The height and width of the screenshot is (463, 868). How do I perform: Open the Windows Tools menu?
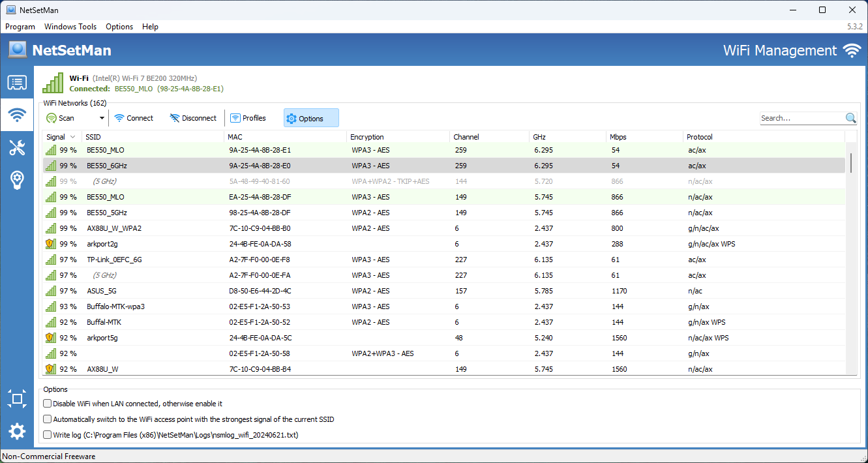click(70, 27)
